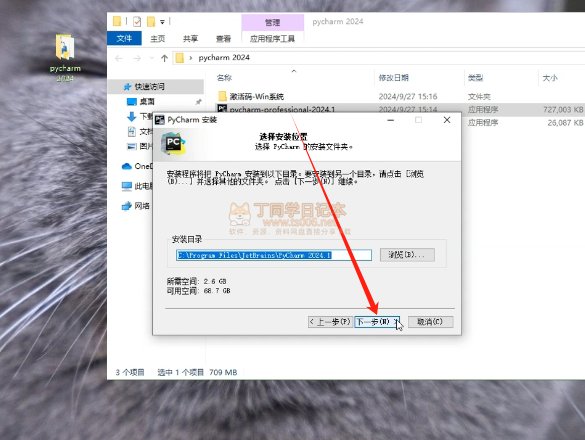Go up one folder level
585x440 pixels.
[x=164, y=58]
